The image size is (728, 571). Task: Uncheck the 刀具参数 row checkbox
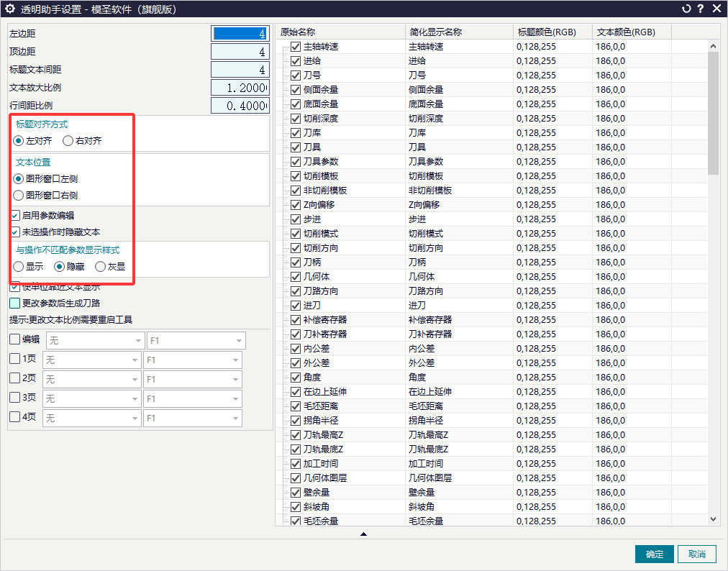(x=296, y=162)
